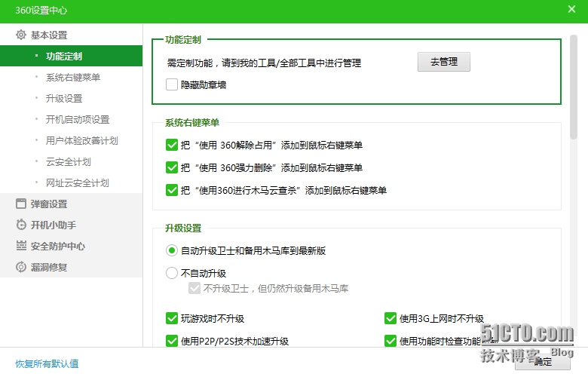Click the icon beside 安全防护中心
The width and height of the screenshot is (588, 377).
click(x=21, y=246)
